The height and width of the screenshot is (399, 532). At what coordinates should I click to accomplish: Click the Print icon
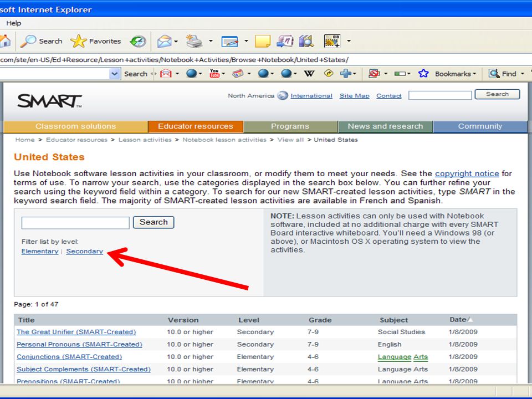click(x=194, y=41)
